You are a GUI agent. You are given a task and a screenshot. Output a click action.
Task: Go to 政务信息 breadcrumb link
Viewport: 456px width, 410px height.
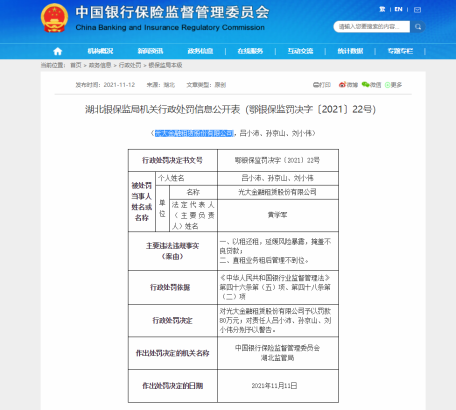click(x=100, y=65)
